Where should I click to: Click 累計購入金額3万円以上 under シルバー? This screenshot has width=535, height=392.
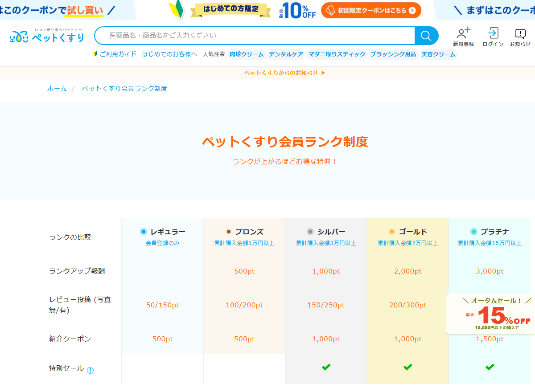click(326, 243)
